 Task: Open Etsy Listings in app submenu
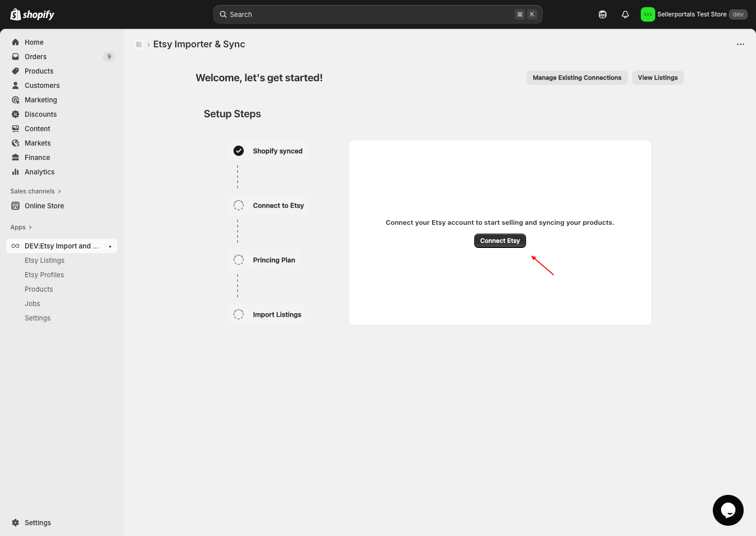[x=45, y=260]
